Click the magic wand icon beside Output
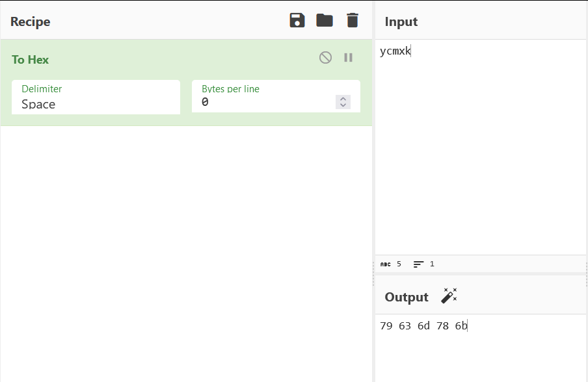 click(449, 296)
